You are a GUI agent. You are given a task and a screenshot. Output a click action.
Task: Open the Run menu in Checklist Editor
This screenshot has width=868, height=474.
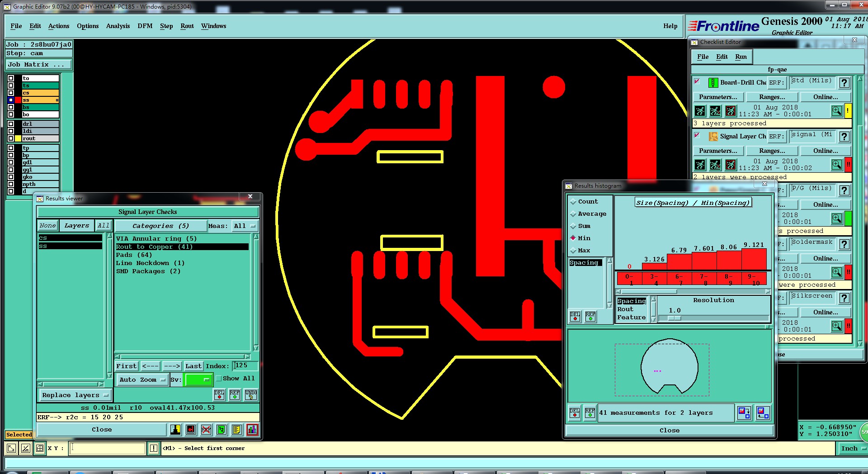pyautogui.click(x=741, y=57)
